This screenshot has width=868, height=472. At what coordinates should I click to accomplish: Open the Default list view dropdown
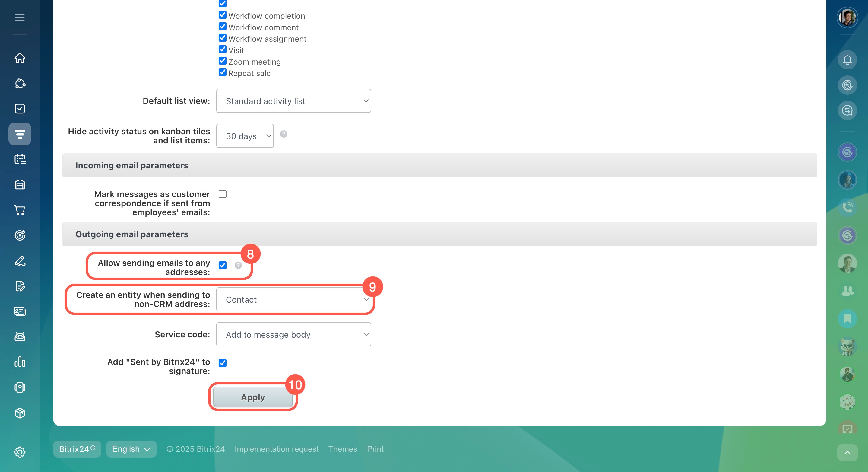pos(293,101)
